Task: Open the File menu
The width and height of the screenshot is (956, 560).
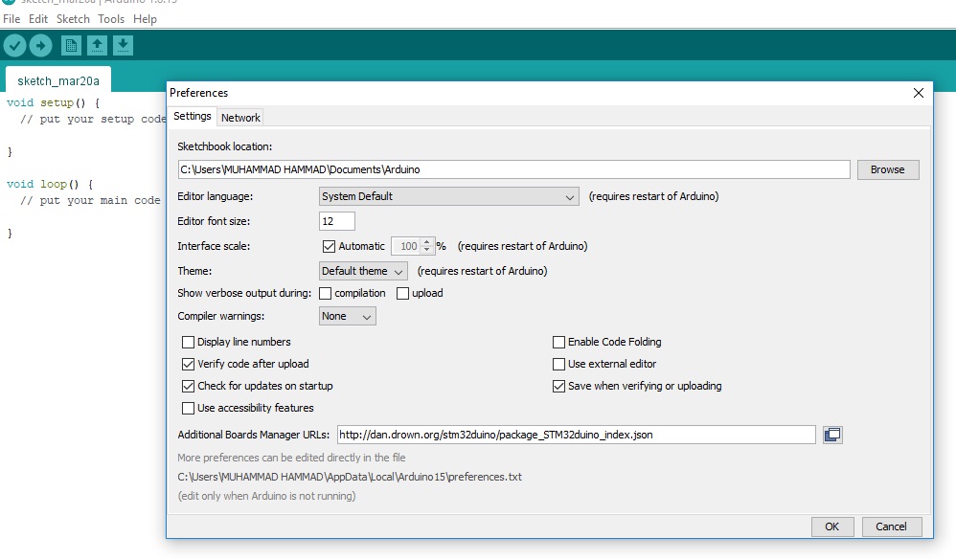Action: (11, 19)
